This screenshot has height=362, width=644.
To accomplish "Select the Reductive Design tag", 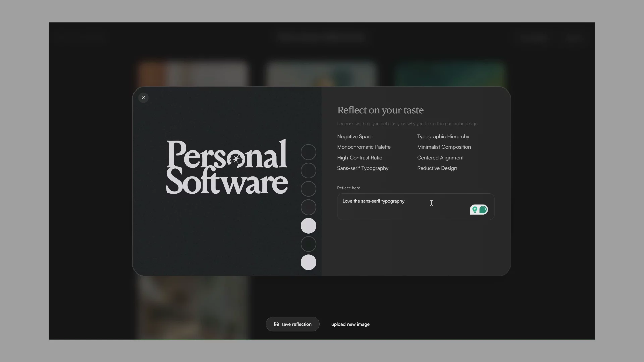I will pyautogui.click(x=437, y=168).
